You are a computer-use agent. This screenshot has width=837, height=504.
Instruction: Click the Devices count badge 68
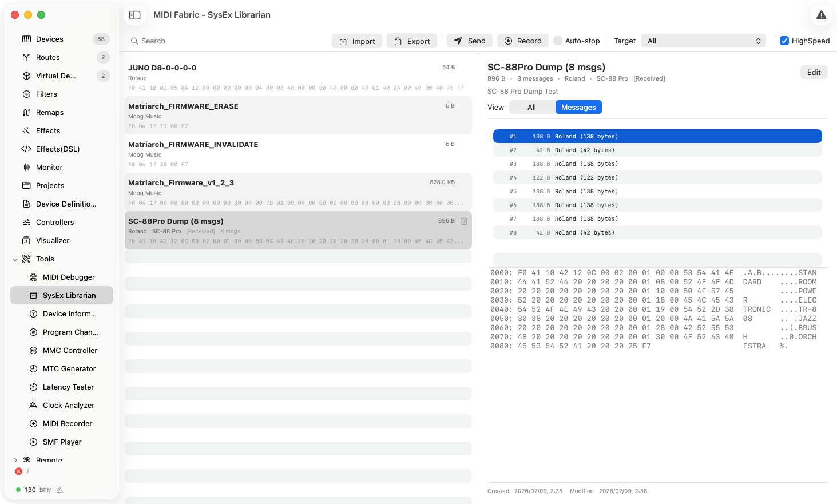click(101, 39)
